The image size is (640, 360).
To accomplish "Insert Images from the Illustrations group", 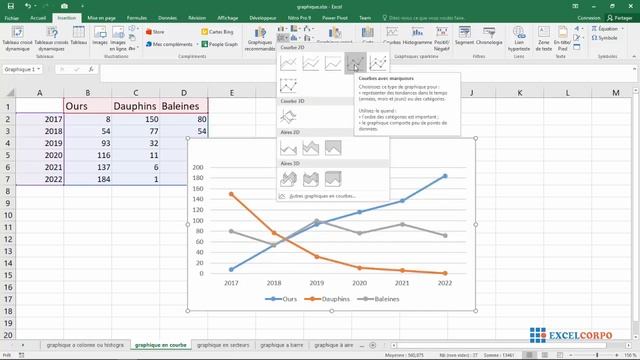I will [100, 36].
